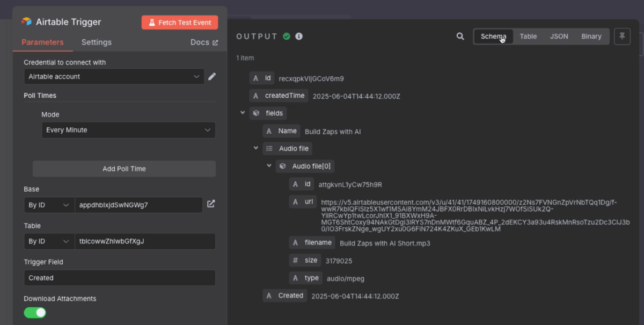Click filename value Build Zaps with AI Short.mp3
Viewport: 644px width, 325px height.
point(385,243)
